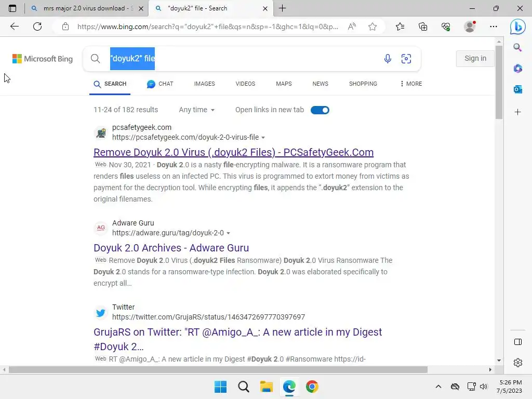
Task: Refresh the current page
Action: [x=37, y=26]
